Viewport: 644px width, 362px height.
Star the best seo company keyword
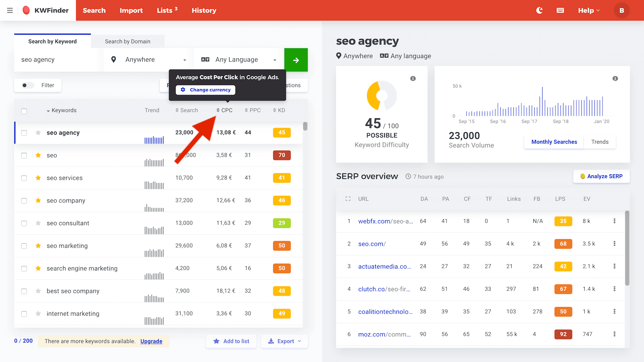click(x=38, y=291)
